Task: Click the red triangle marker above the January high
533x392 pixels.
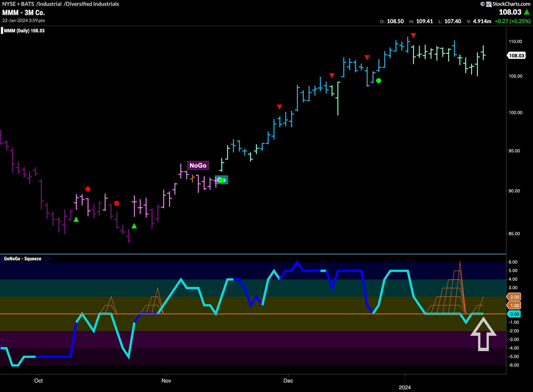Action: (413, 36)
